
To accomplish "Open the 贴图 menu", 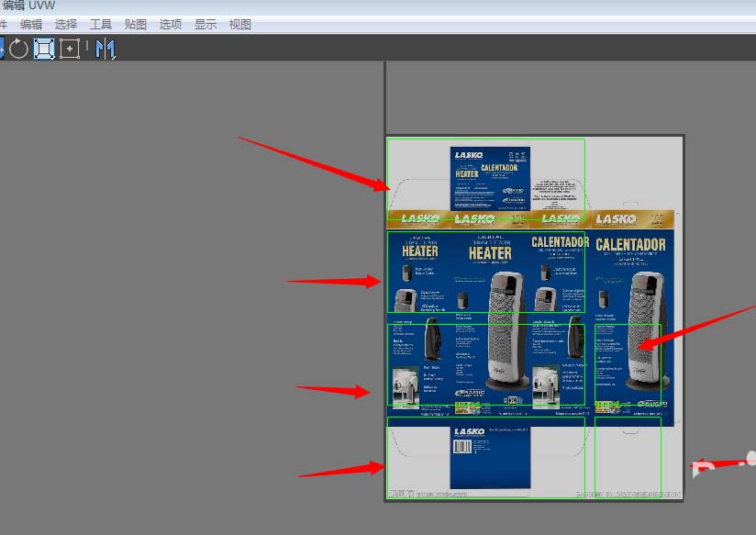I will pyautogui.click(x=135, y=24).
